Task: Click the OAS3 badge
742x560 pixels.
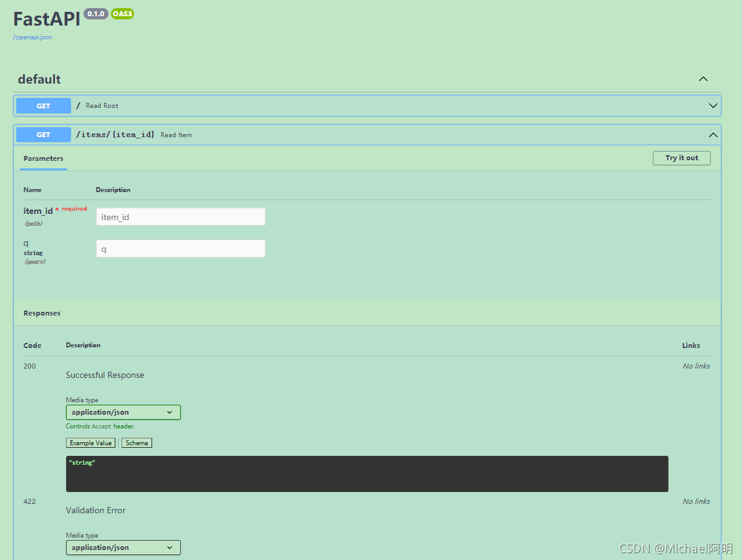Action: pos(123,14)
